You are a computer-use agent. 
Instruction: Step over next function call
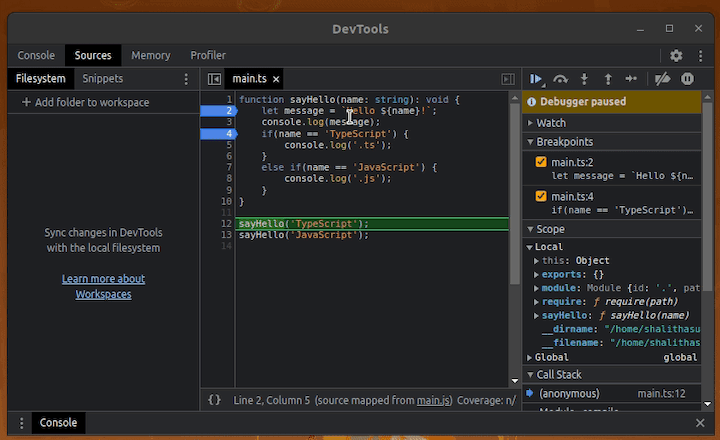coord(560,79)
